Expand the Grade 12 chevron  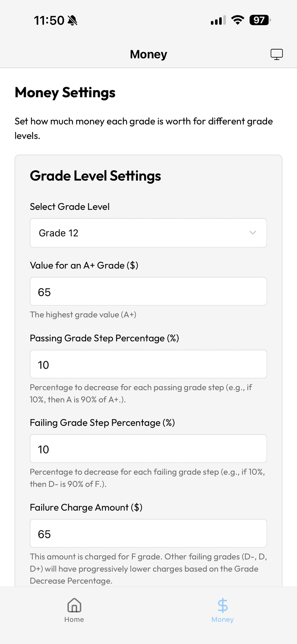tap(253, 233)
